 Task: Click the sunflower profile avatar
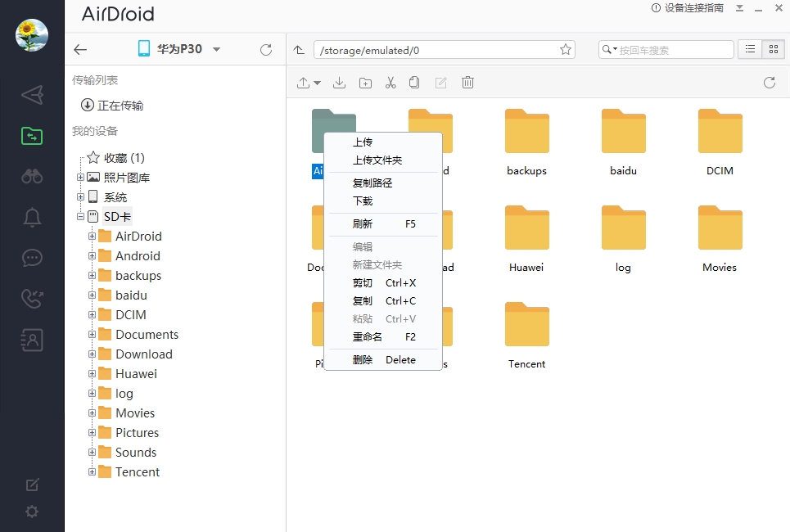pos(32,35)
